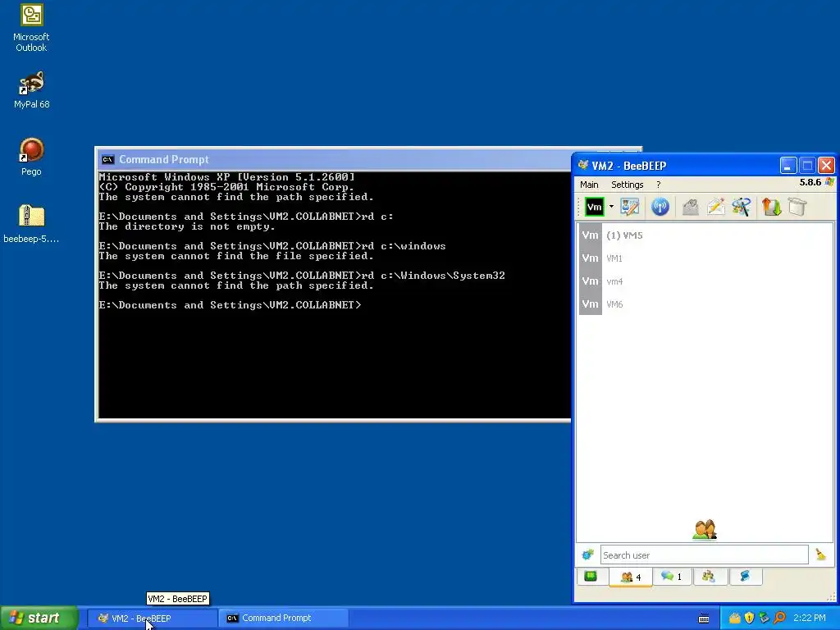Screen dimensions: 840x630
Task: Click the BeeBEEP title bar bee icon
Action: pos(583,165)
